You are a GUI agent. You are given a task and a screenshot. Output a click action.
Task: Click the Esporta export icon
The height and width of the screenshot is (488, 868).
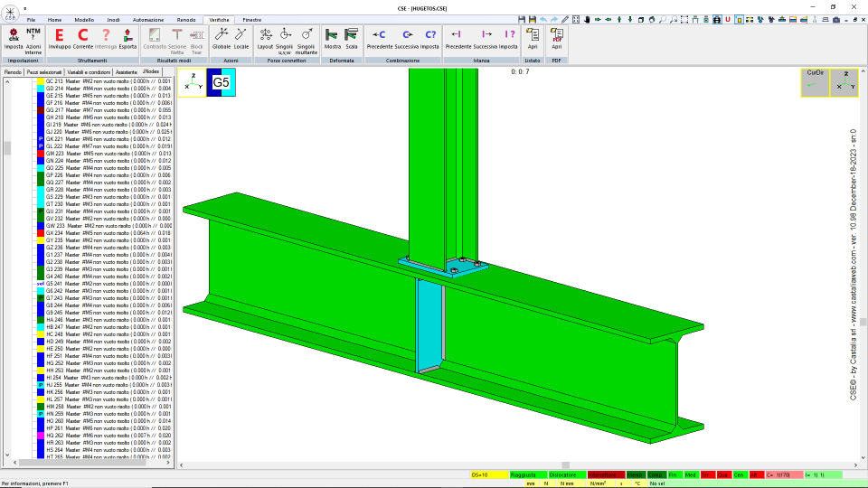click(x=127, y=39)
